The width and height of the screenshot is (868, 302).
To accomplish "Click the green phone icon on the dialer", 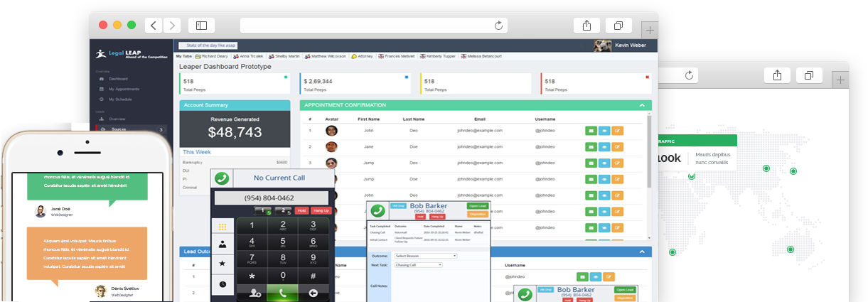I will [222, 178].
